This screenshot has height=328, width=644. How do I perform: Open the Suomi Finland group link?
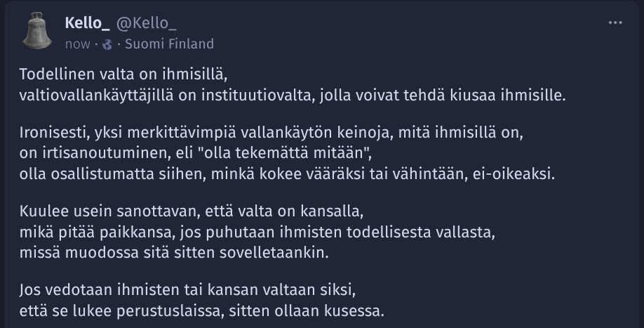tap(169, 44)
